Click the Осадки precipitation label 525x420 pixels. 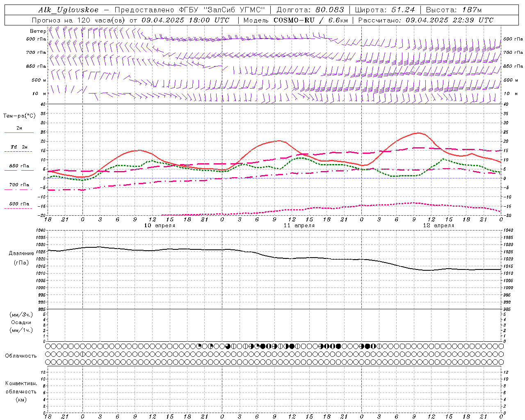tap(21, 322)
